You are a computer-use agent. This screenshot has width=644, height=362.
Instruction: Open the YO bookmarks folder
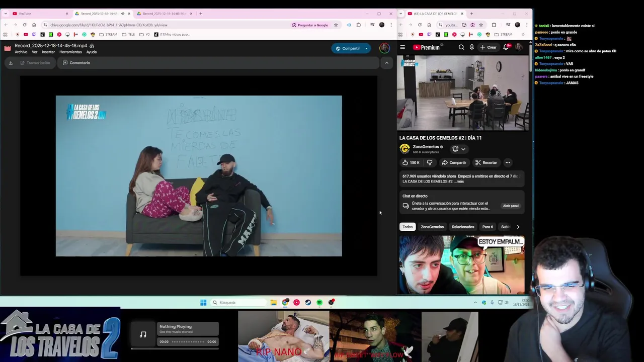pos(144,34)
